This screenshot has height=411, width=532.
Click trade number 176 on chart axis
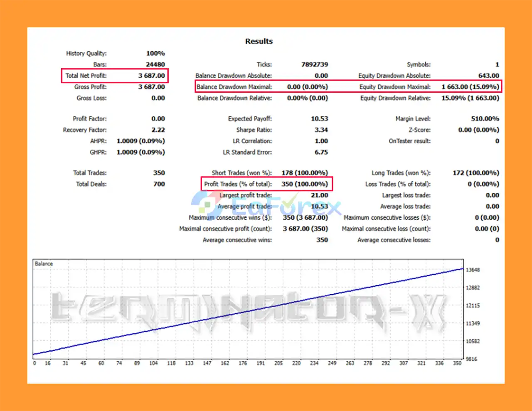click(x=243, y=363)
